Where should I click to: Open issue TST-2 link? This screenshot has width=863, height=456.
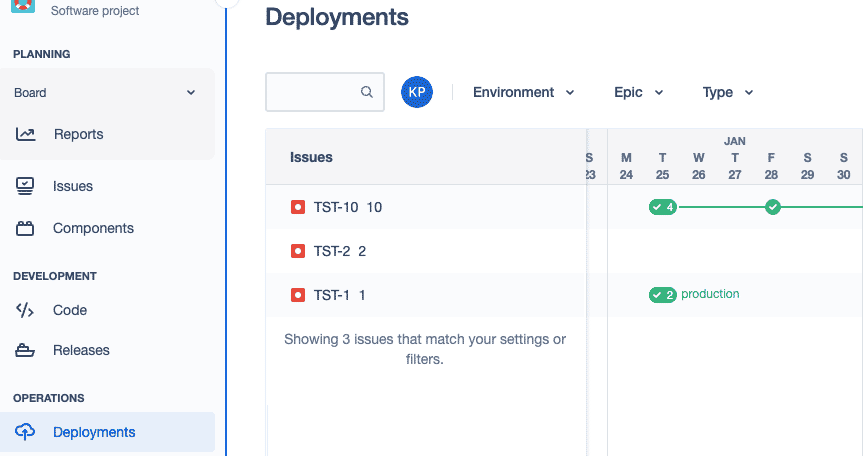(x=331, y=251)
